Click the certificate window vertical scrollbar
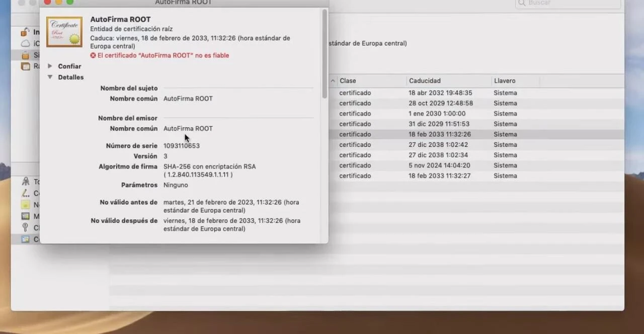 (x=325, y=54)
